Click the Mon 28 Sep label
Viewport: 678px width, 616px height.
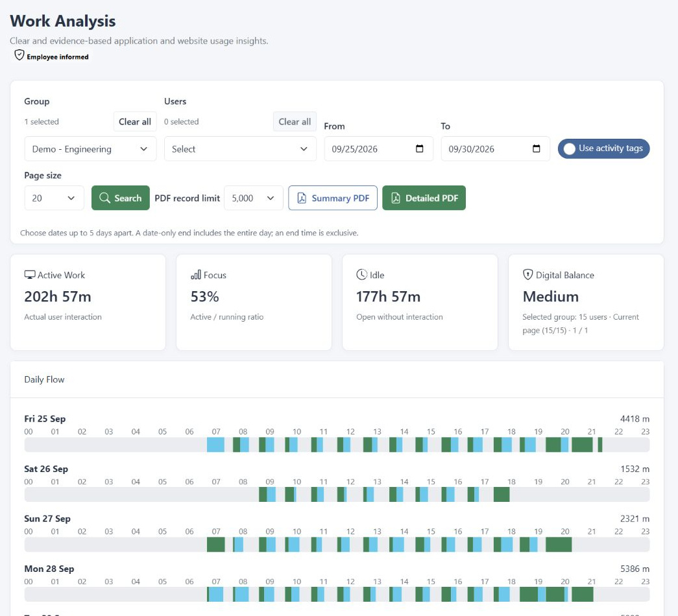[x=49, y=569]
